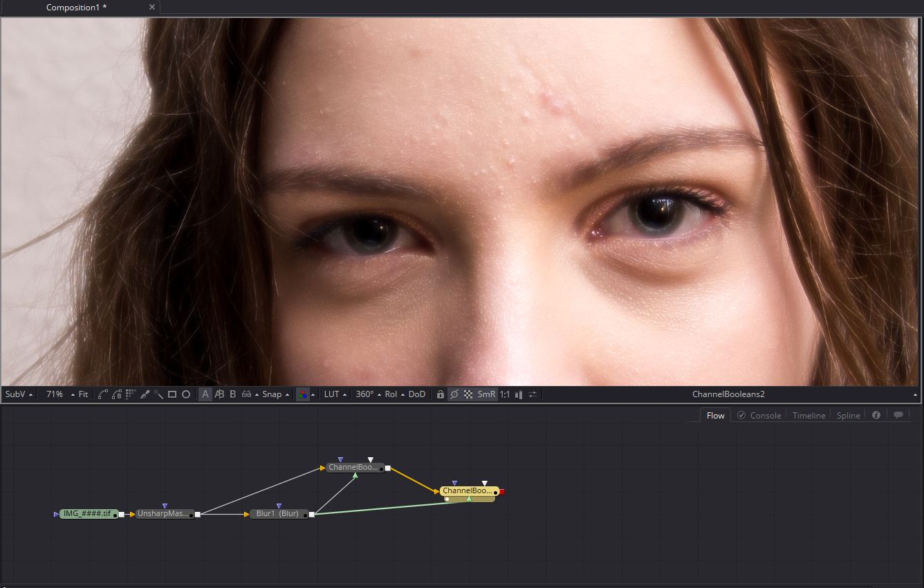Image resolution: width=924 pixels, height=588 pixels.
Task: Toggle the LUT display button
Action: coord(331,394)
